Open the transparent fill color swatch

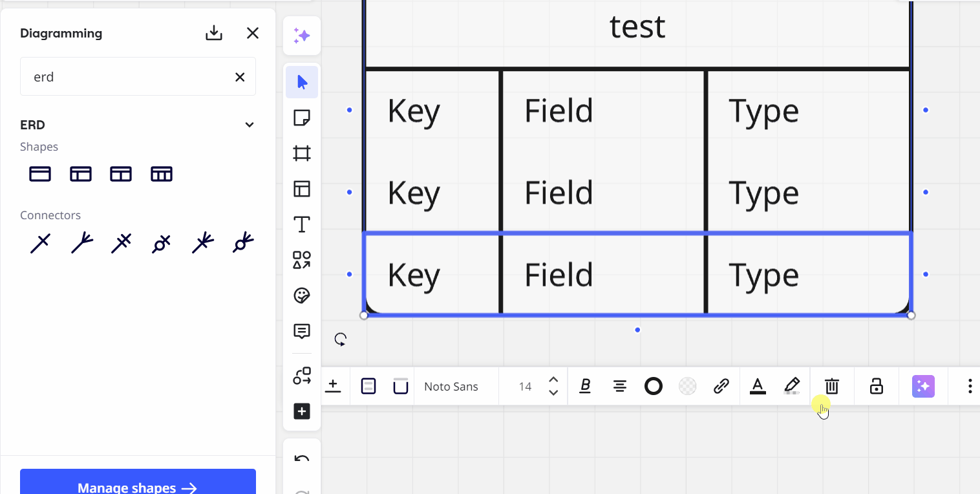tap(688, 386)
